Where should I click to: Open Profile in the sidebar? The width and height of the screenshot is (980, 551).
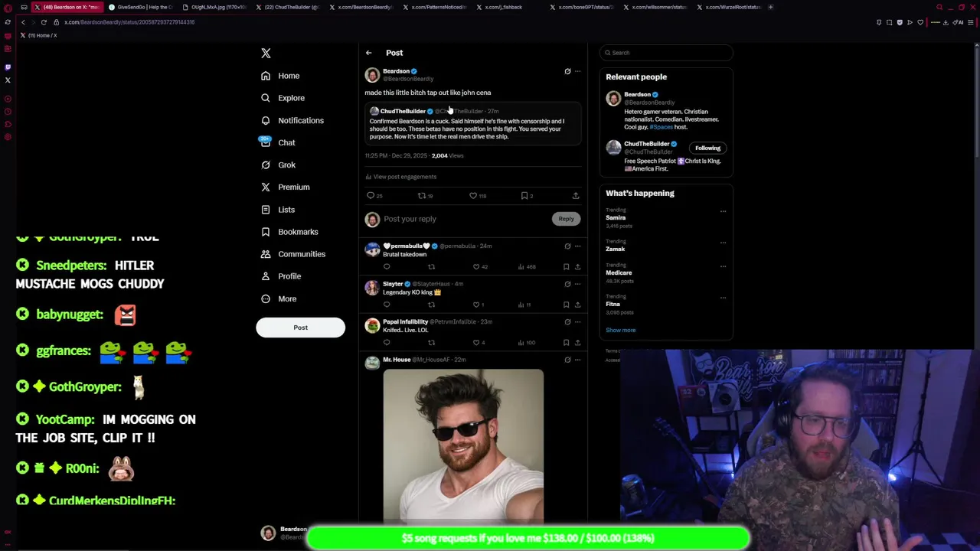[281, 276]
